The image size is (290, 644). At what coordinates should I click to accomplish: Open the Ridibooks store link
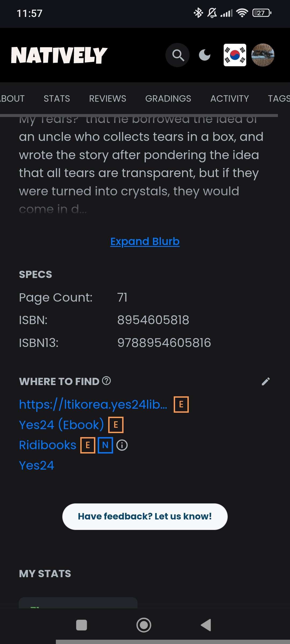pyautogui.click(x=48, y=445)
